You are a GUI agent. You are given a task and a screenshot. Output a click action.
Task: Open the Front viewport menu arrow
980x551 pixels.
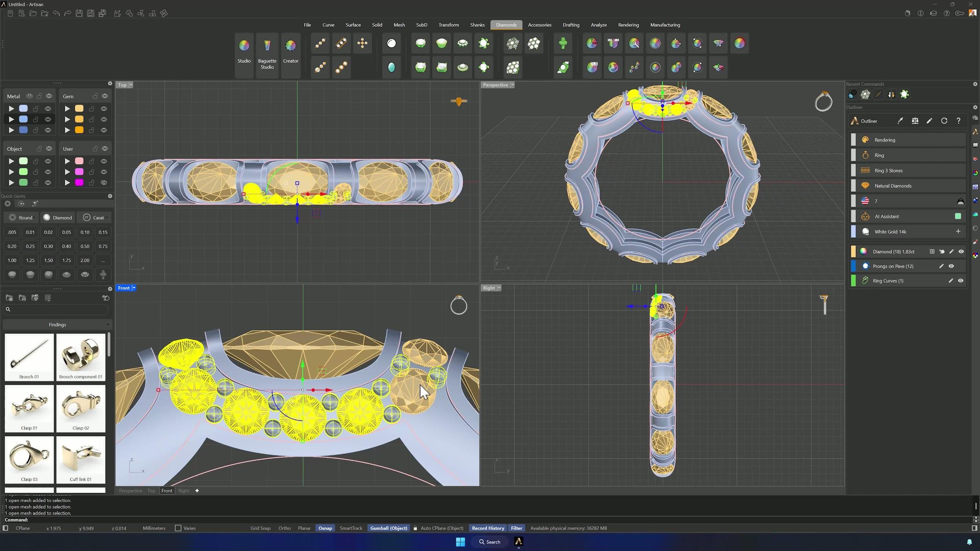coord(134,288)
